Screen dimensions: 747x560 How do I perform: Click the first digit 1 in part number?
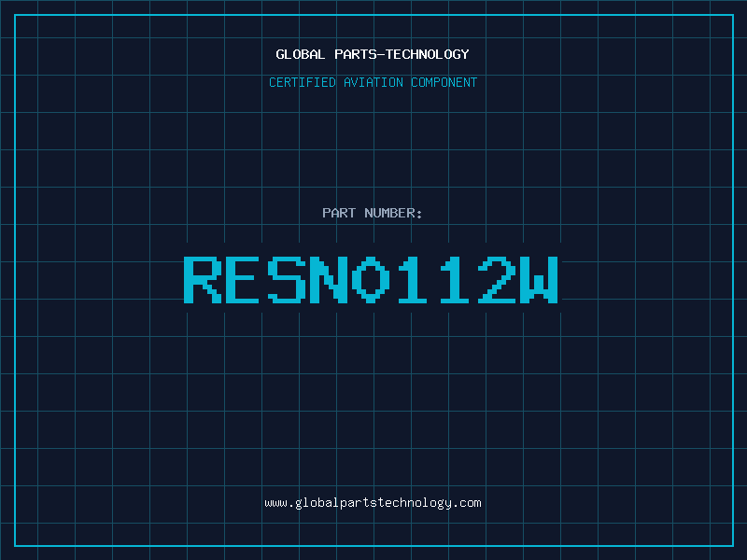point(414,279)
